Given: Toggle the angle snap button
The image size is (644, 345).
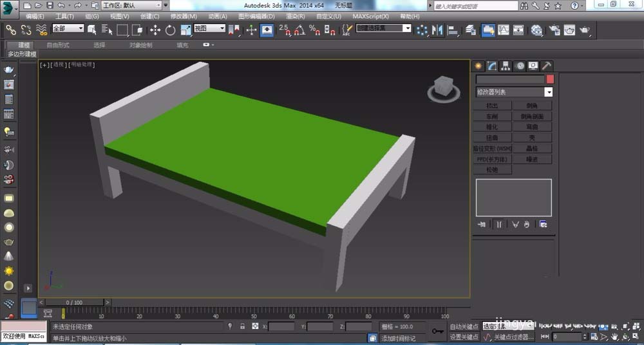Looking at the screenshot, I should coord(299,30).
